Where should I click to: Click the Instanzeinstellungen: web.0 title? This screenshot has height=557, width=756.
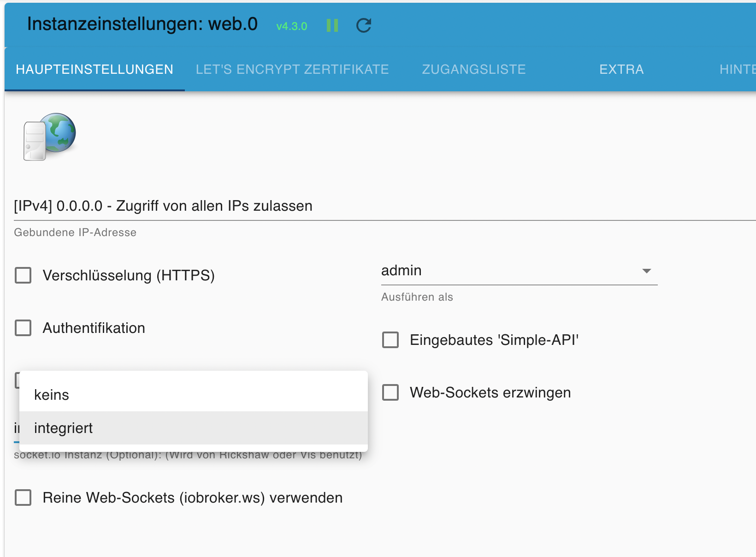(142, 24)
